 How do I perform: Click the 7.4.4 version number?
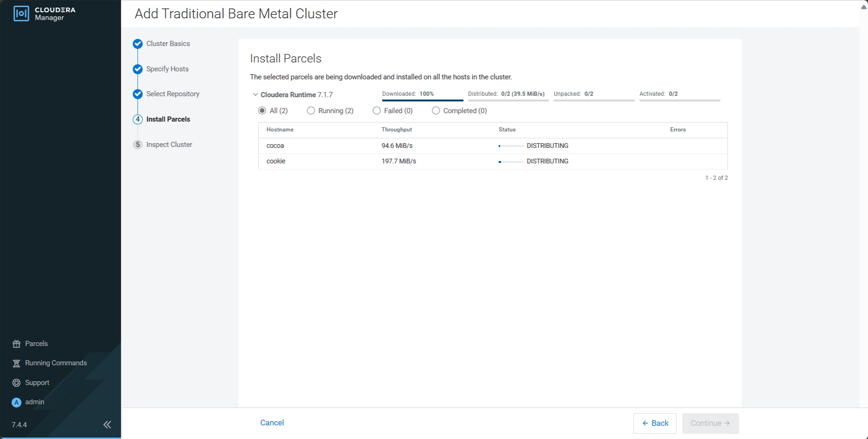[x=19, y=425]
